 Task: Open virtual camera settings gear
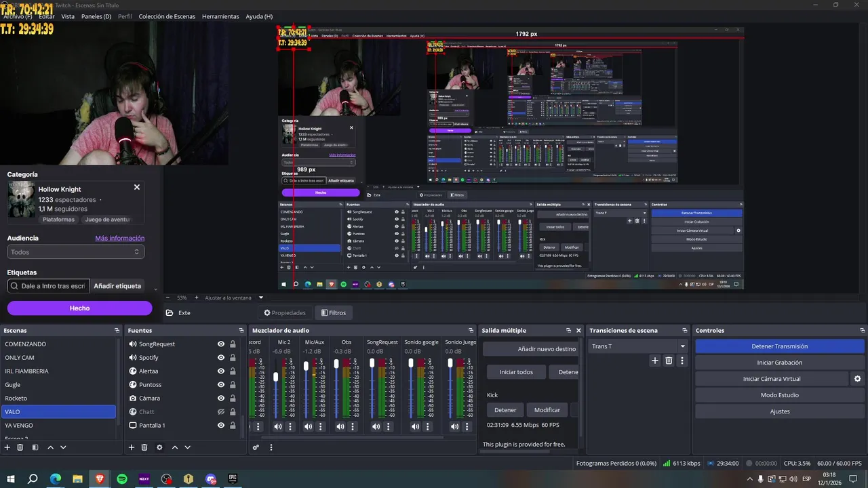coord(857,379)
